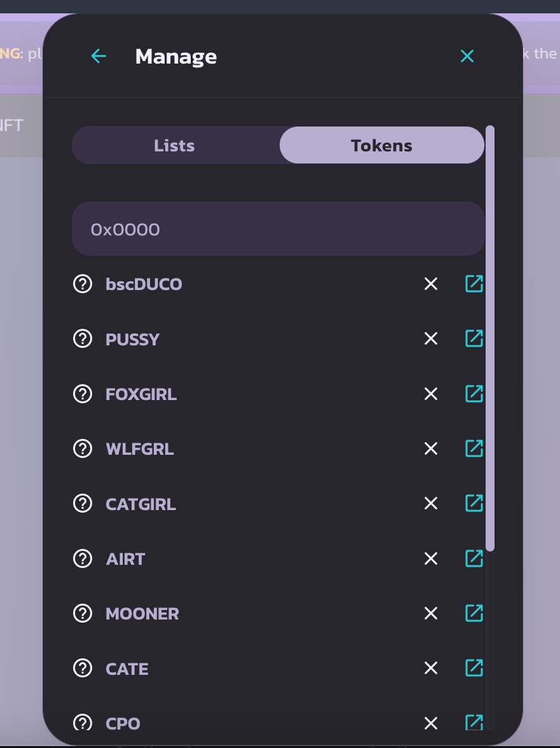
Task: Close the Manage dialog
Action: (467, 56)
